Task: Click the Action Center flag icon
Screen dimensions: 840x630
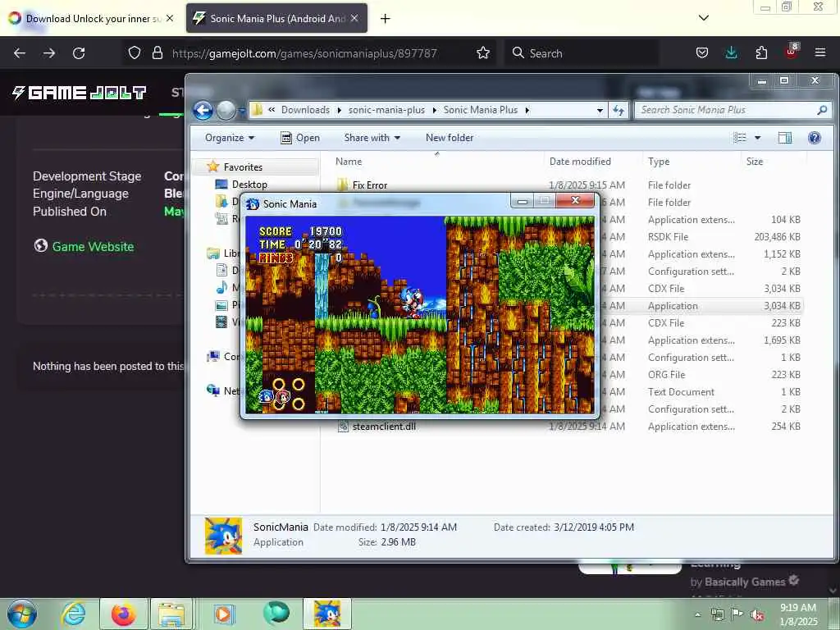Action: click(x=737, y=614)
